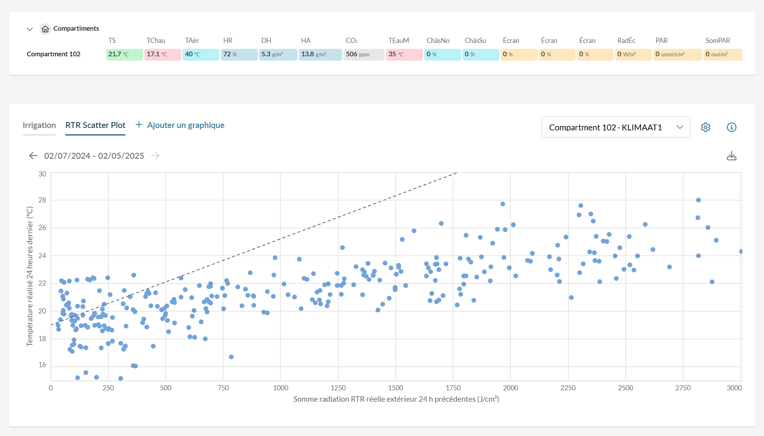Click the TEauM 35 °C value
This screenshot has height=436, width=764.
pos(403,54)
